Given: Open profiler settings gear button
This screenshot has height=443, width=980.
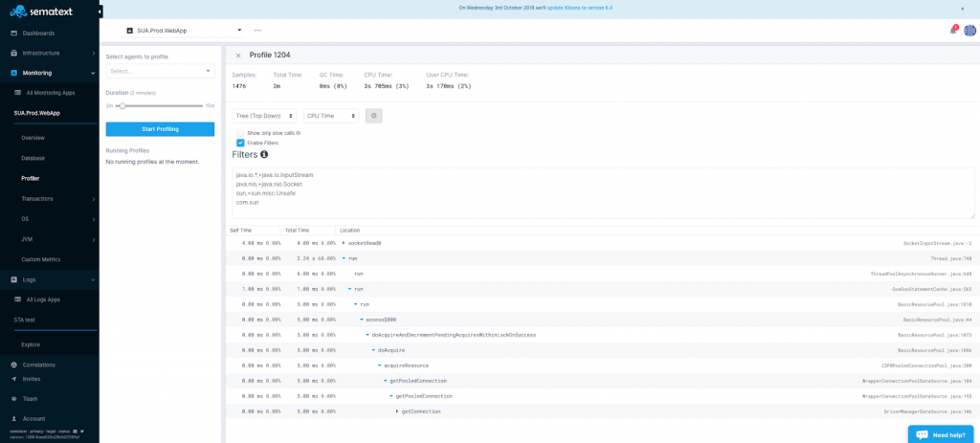Looking at the screenshot, I should coord(374,116).
